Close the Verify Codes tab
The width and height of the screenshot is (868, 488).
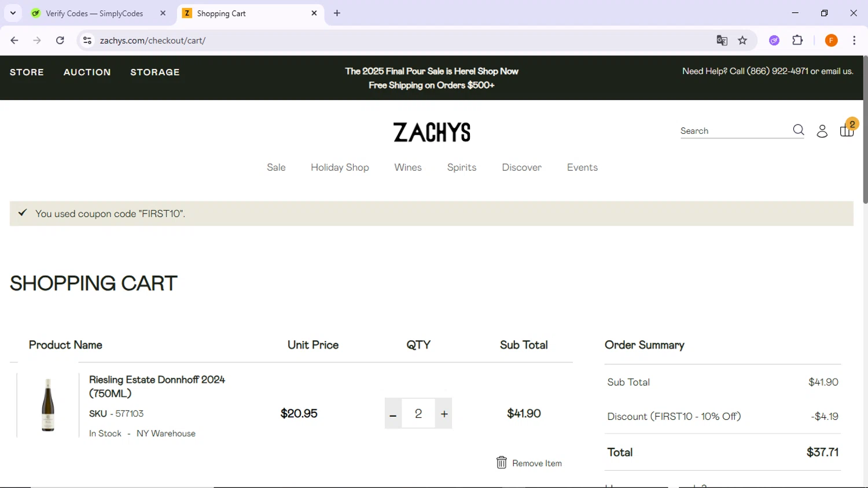[x=163, y=13]
